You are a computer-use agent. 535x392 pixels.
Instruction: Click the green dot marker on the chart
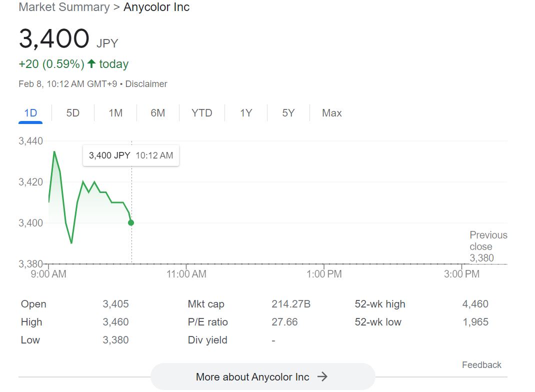tap(131, 223)
